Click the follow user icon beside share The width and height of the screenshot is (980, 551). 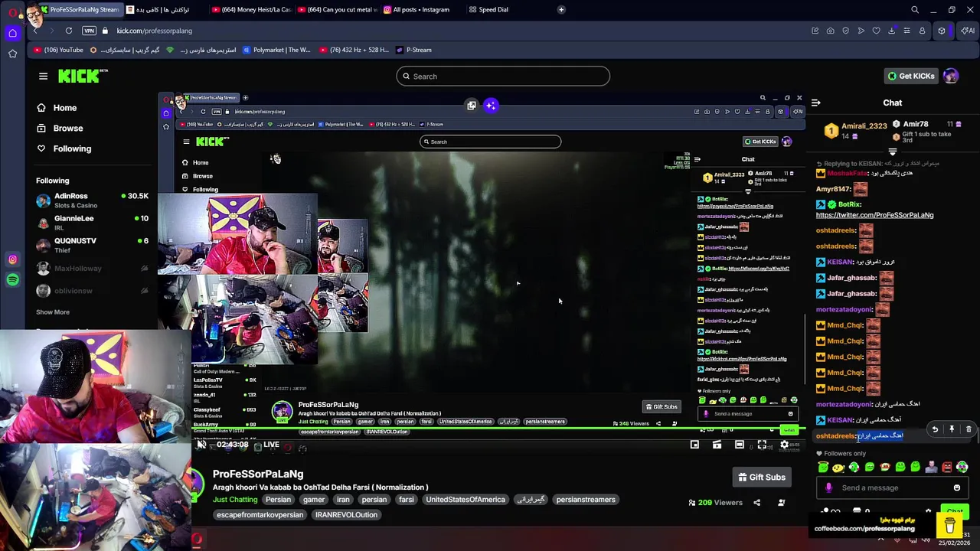tap(781, 503)
